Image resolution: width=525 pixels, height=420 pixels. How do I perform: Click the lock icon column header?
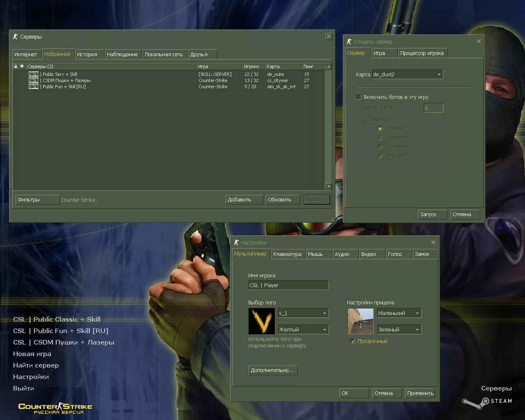click(16, 66)
